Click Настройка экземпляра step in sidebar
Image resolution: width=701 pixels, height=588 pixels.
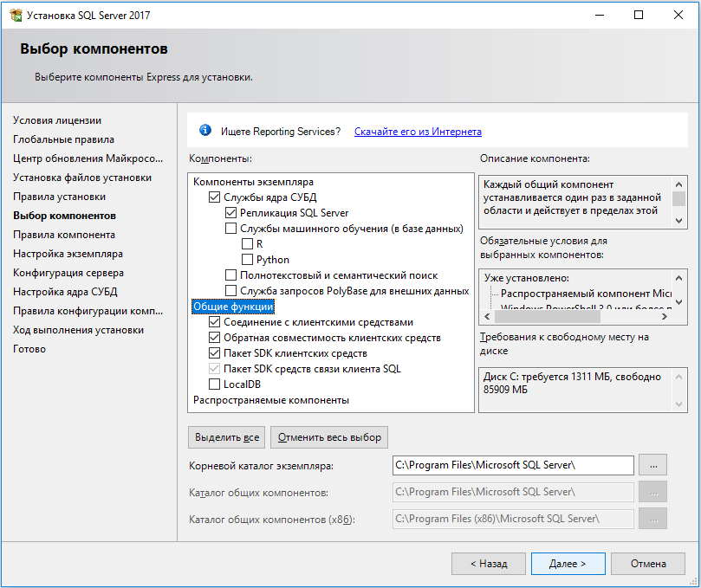point(68,254)
